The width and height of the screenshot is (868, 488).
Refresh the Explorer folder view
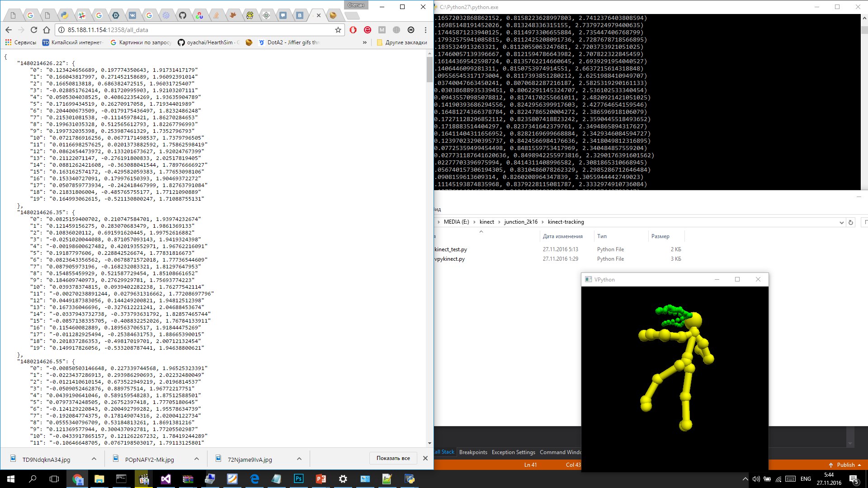click(x=851, y=222)
